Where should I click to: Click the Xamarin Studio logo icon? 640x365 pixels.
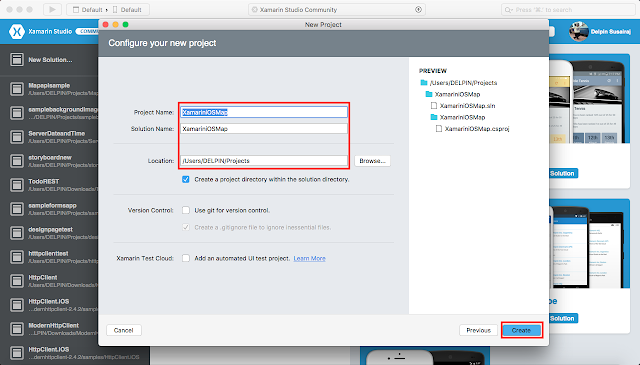click(17, 31)
